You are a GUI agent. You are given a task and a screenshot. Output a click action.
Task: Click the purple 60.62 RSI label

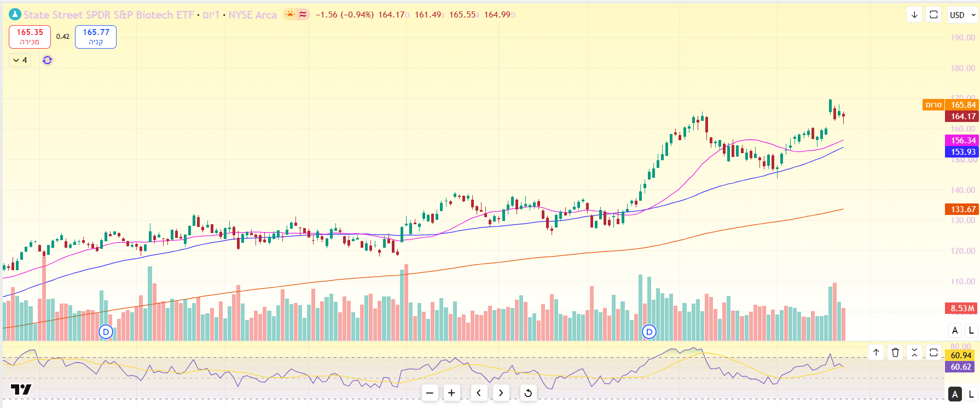point(961,367)
